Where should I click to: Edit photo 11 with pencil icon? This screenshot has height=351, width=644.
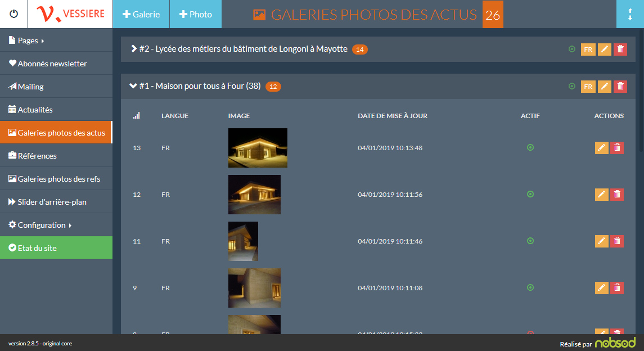pos(602,241)
